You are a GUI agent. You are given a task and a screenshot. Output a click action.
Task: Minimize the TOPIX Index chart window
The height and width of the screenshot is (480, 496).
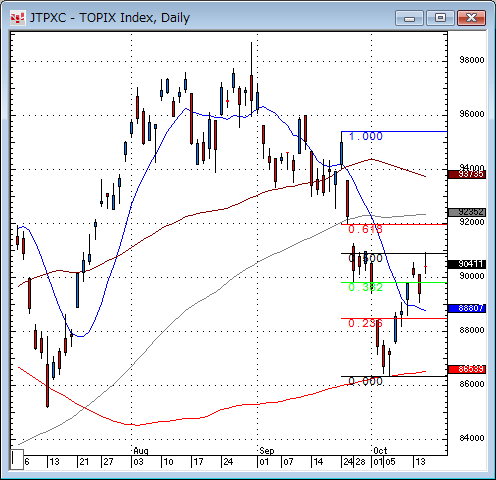(409, 18)
